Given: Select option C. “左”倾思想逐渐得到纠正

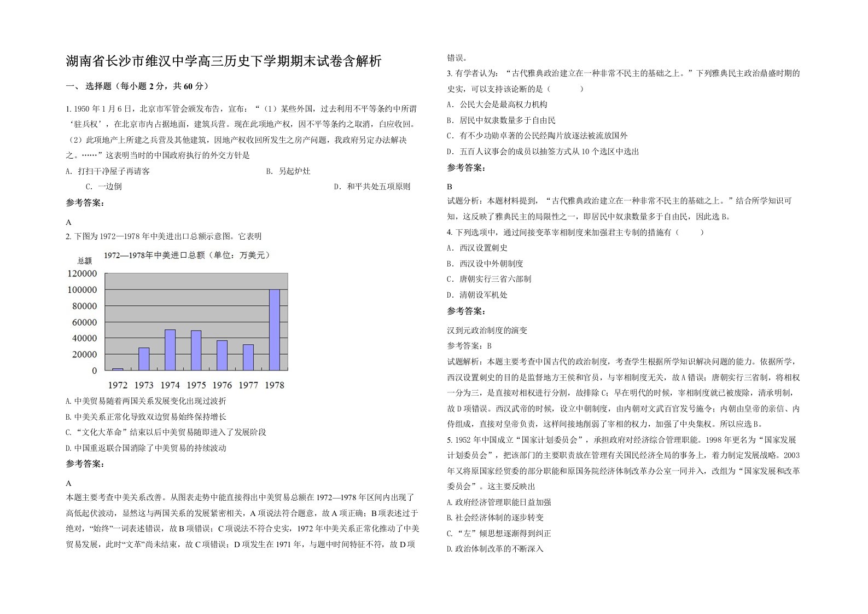Looking at the screenshot, I should point(499,534).
